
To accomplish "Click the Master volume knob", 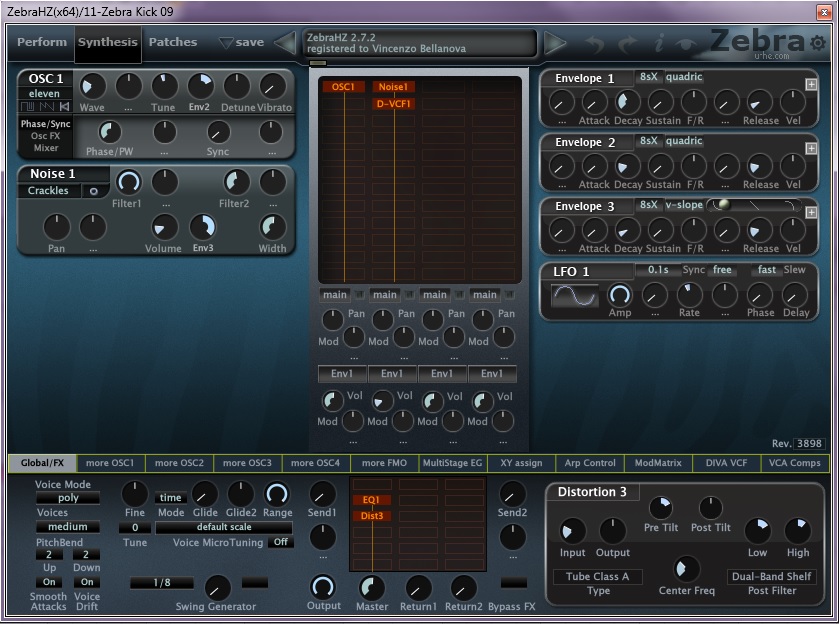I will [x=372, y=587].
